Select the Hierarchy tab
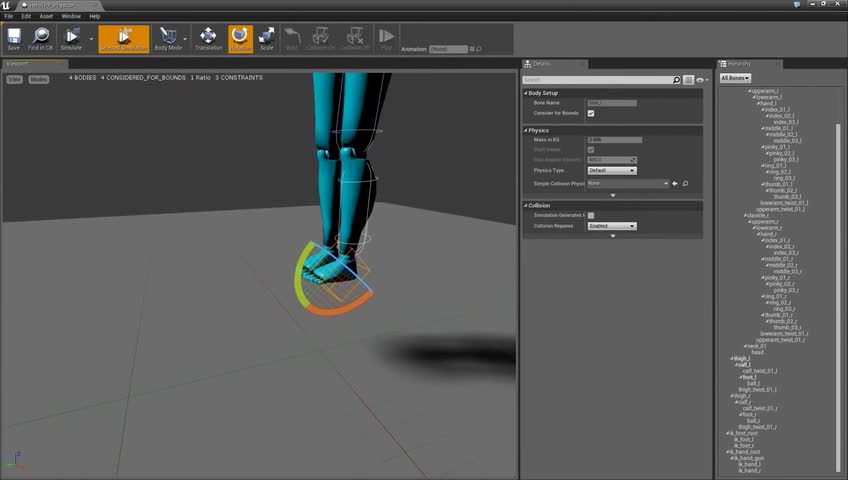This screenshot has height=480, width=848. click(x=749, y=64)
